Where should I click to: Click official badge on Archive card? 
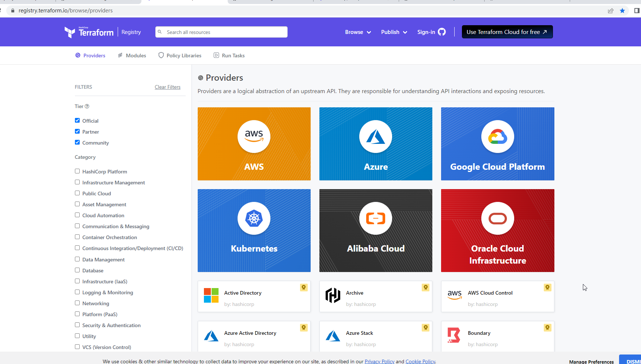425,288
